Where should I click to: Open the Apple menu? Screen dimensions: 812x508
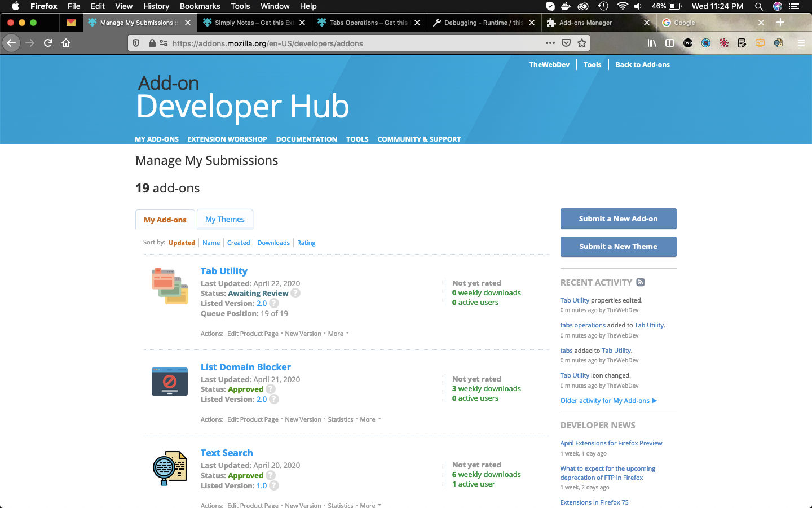15,6
